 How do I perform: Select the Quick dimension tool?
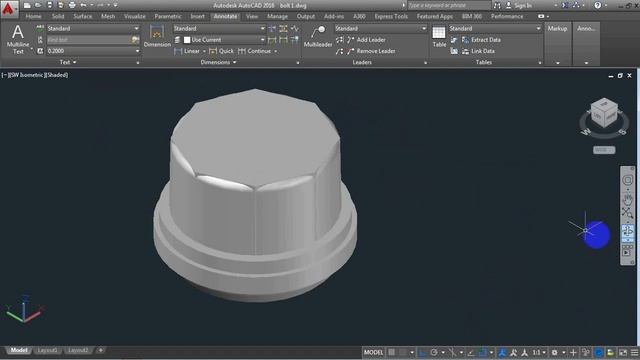tap(221, 51)
